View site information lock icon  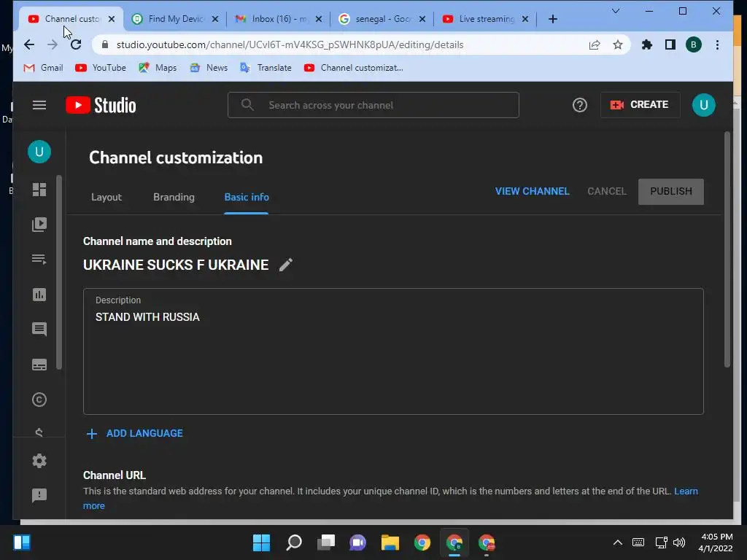105,44
